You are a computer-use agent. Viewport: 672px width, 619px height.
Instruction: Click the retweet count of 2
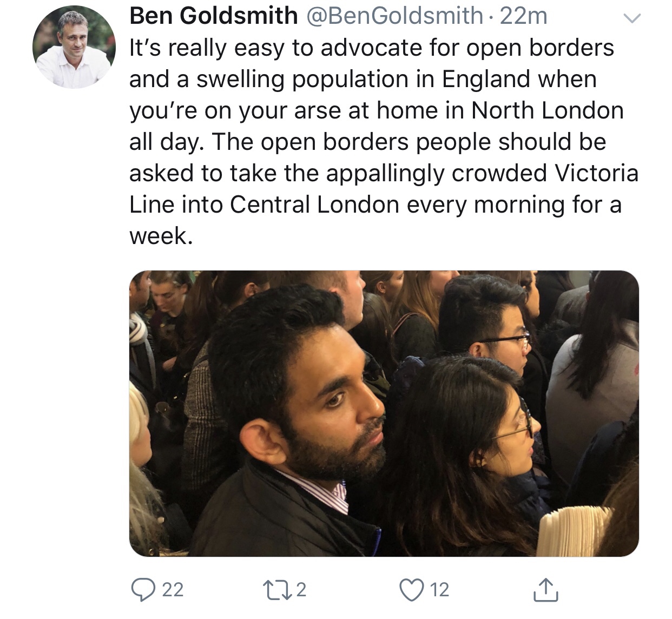tap(301, 589)
